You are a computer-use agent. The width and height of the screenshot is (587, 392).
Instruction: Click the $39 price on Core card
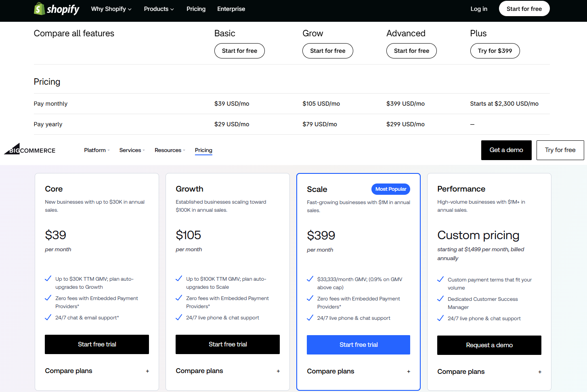click(55, 235)
